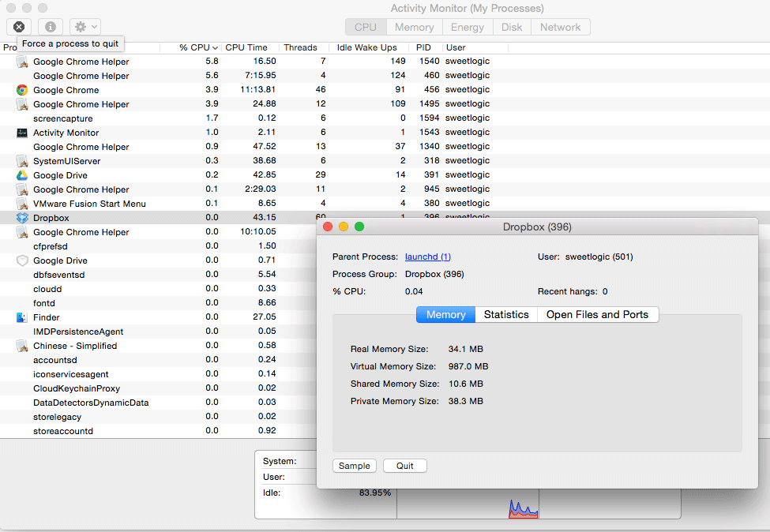Open the Energy tab
Screen dimensions: 770x532
[x=468, y=27]
